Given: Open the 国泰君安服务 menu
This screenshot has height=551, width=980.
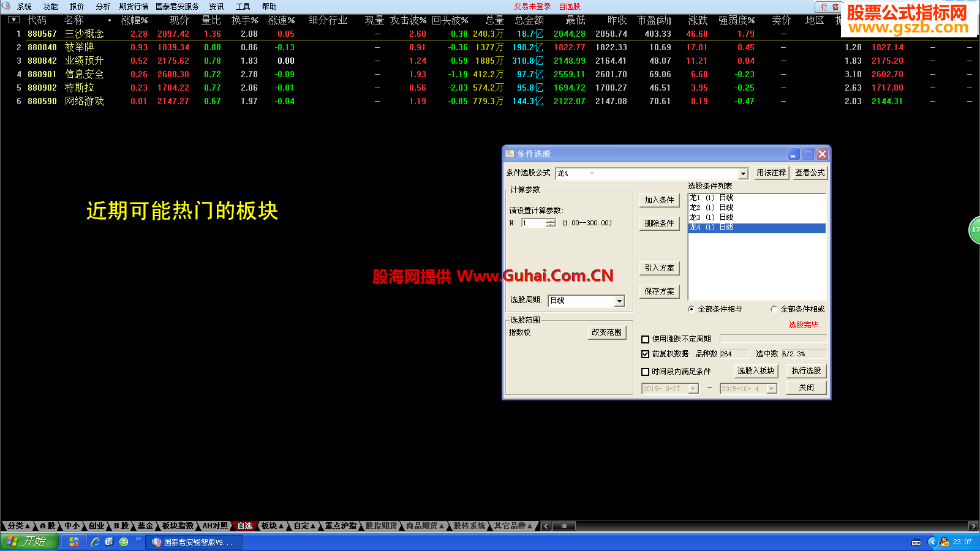Looking at the screenshot, I should (178, 7).
